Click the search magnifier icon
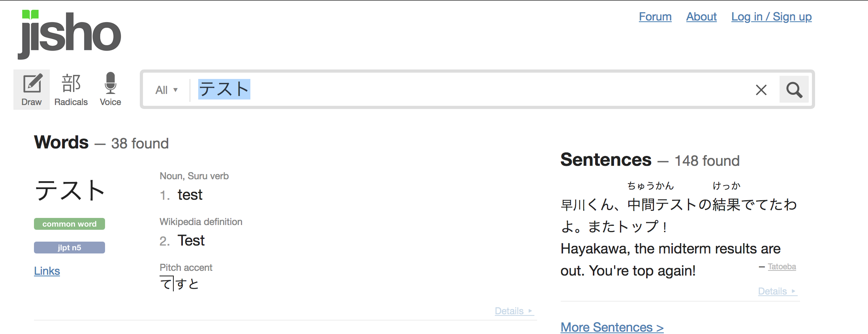The height and width of the screenshot is (334, 868). pos(794,90)
